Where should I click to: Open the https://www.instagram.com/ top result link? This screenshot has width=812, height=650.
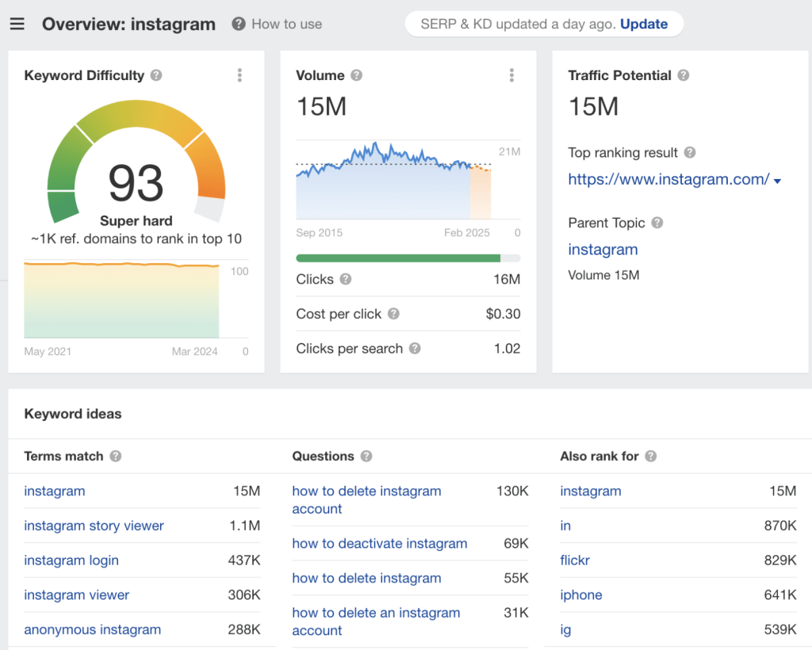click(668, 179)
